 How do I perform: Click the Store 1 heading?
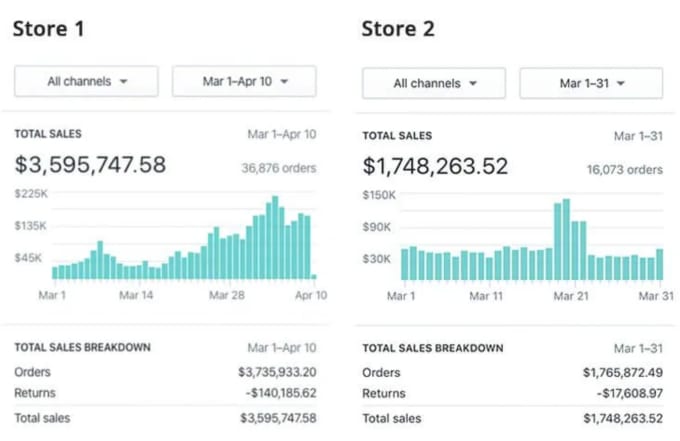point(49,29)
